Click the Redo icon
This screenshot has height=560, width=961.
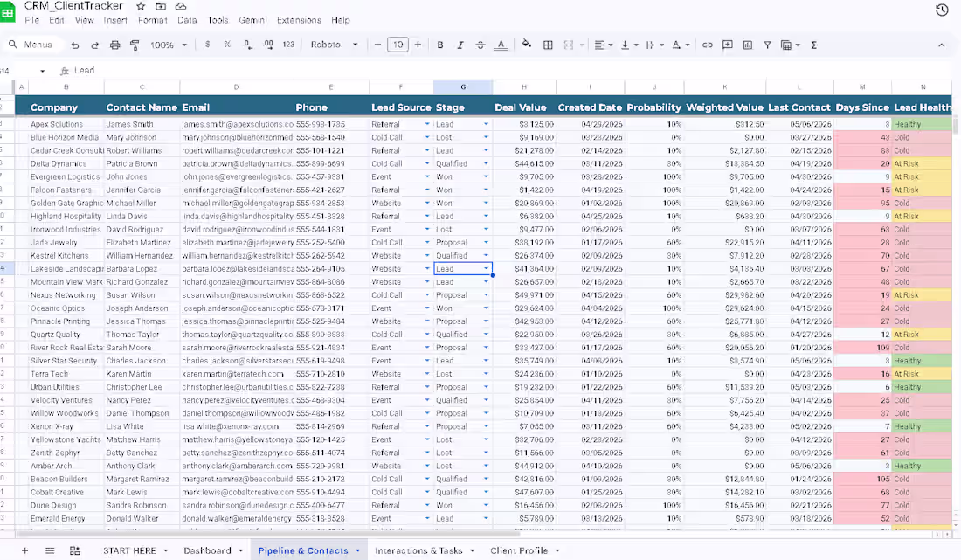coord(94,45)
